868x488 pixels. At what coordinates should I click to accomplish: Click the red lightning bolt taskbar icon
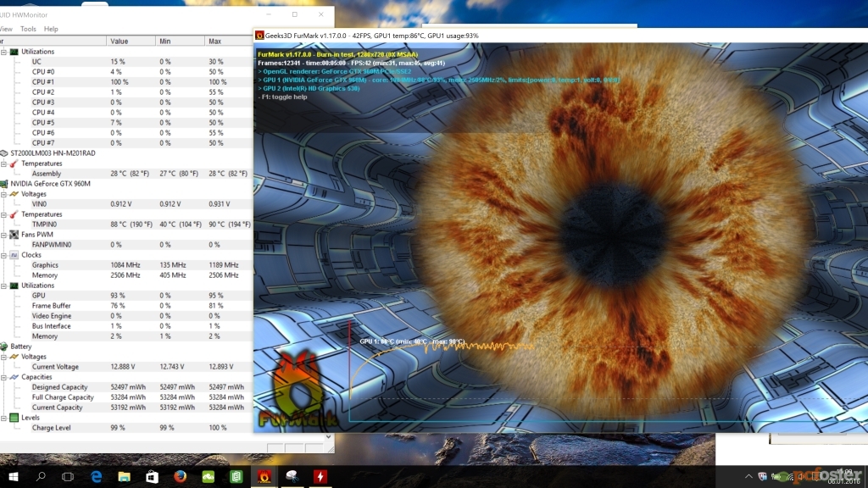[x=320, y=476]
